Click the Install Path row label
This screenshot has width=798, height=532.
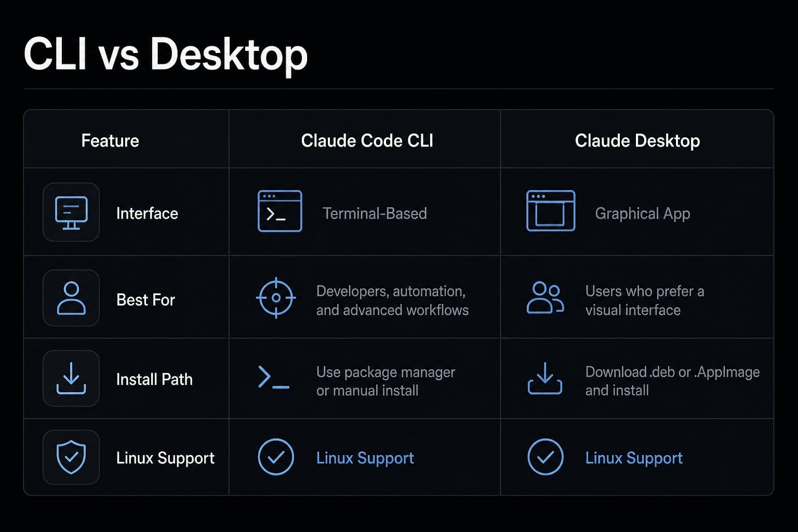154,379
